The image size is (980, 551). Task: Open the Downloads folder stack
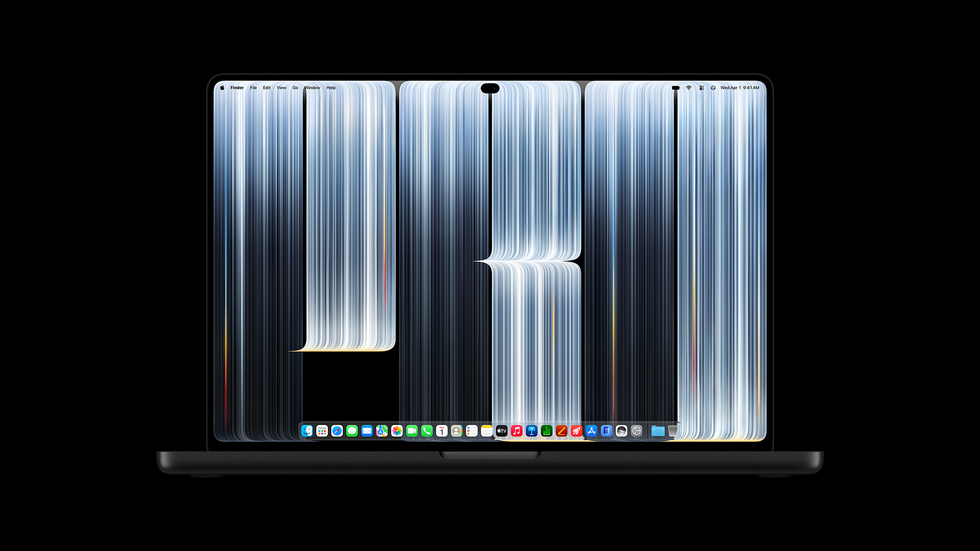[x=658, y=431]
